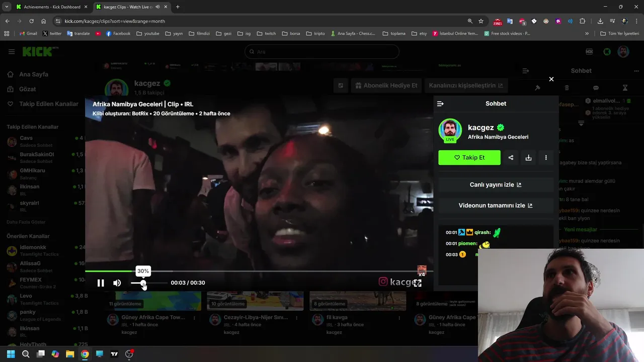This screenshot has width=644, height=362.
Task: Open Cezayir-Libya-Nijer clip card
Action: pos(255,318)
